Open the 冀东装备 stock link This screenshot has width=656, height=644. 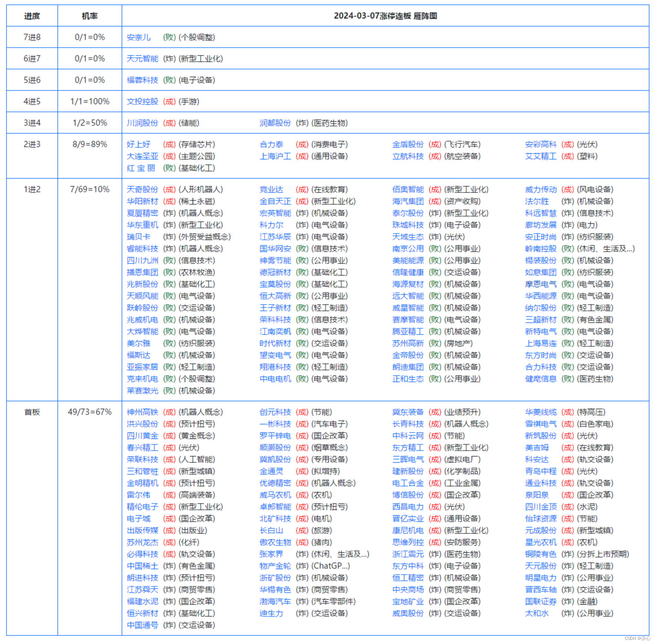(408, 412)
